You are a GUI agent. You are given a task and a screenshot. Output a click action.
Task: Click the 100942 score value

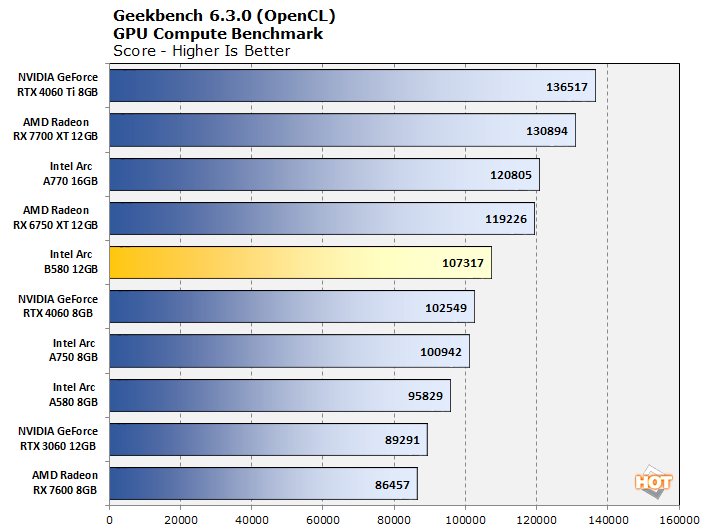click(x=441, y=352)
